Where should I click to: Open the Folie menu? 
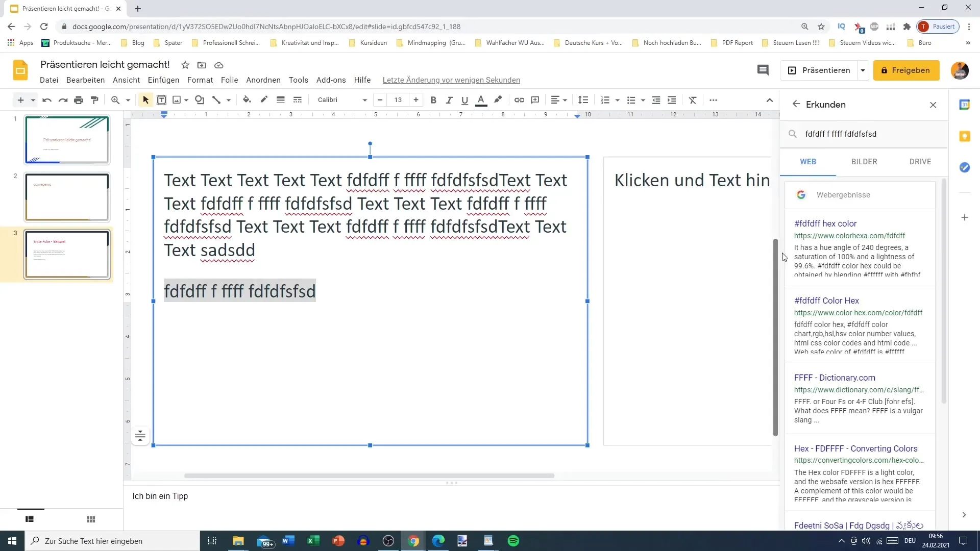point(229,80)
